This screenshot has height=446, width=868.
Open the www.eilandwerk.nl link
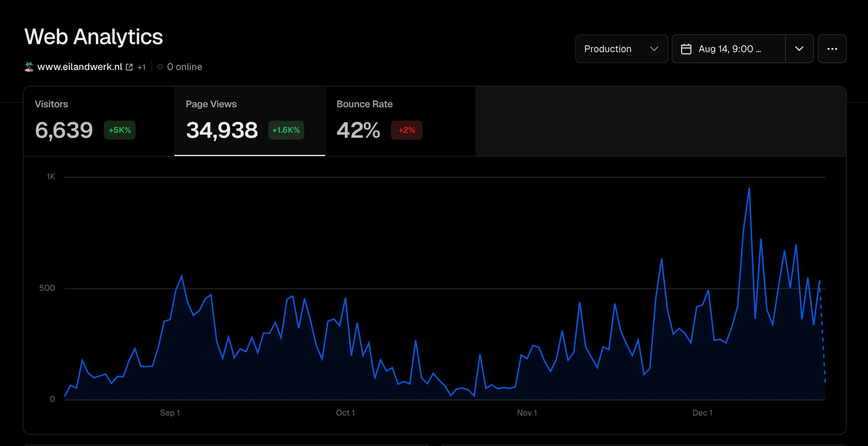(80, 67)
